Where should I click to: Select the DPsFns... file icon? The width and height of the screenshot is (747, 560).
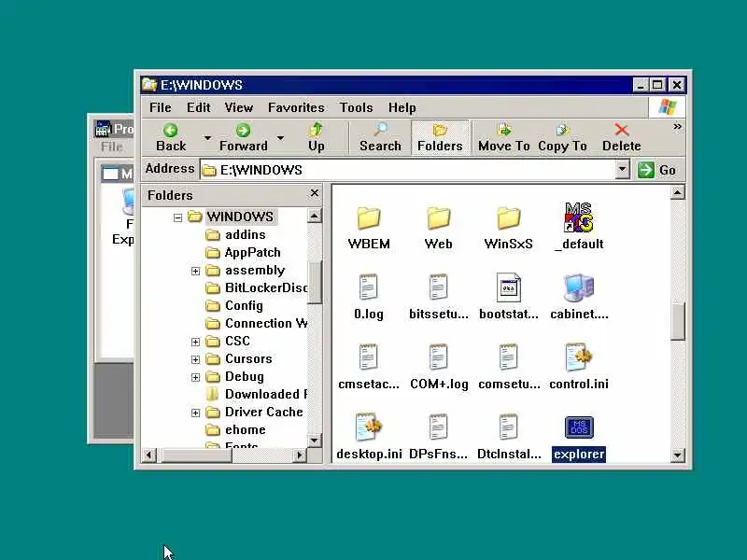(438, 427)
